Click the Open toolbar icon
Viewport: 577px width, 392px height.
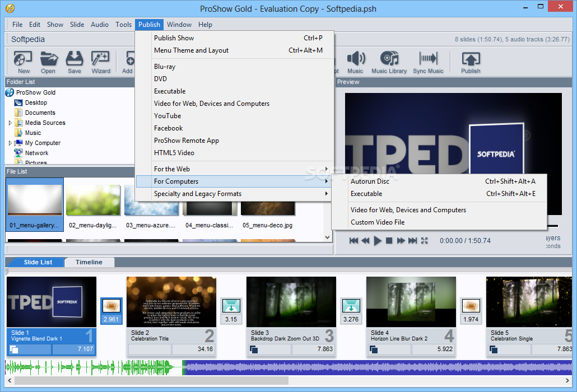coord(48,62)
